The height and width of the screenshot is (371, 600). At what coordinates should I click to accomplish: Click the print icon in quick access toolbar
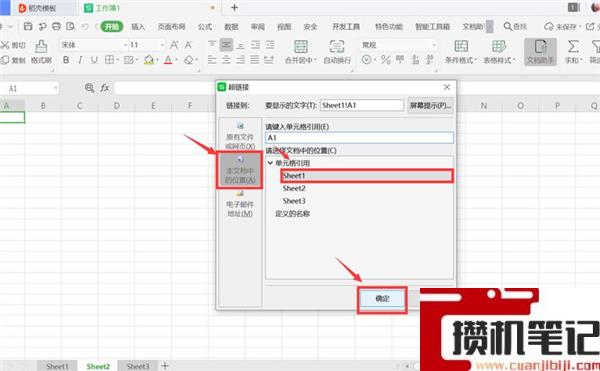click(56, 26)
